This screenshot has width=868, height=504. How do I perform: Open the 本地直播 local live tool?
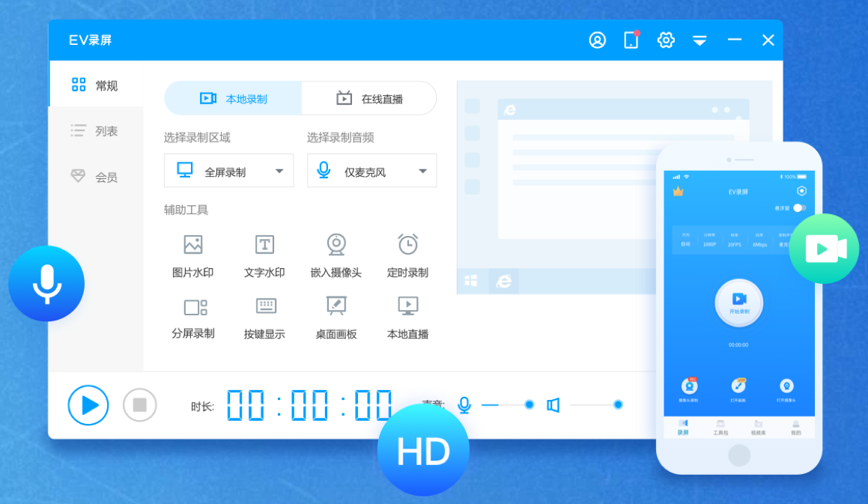tap(407, 318)
